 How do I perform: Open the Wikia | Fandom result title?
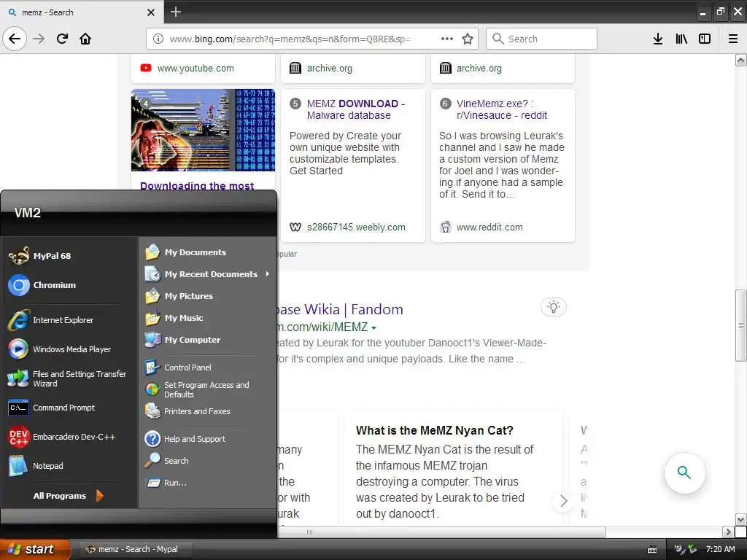(340, 309)
